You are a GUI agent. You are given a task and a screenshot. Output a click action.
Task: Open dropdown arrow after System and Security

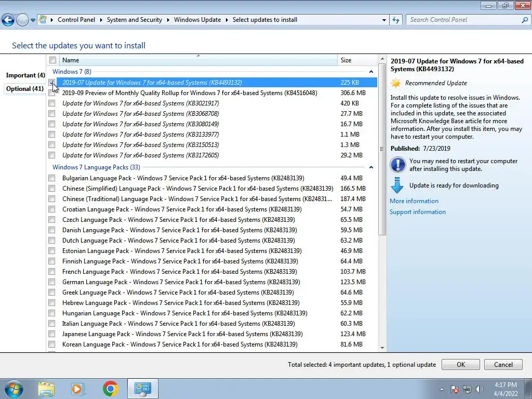coord(168,20)
